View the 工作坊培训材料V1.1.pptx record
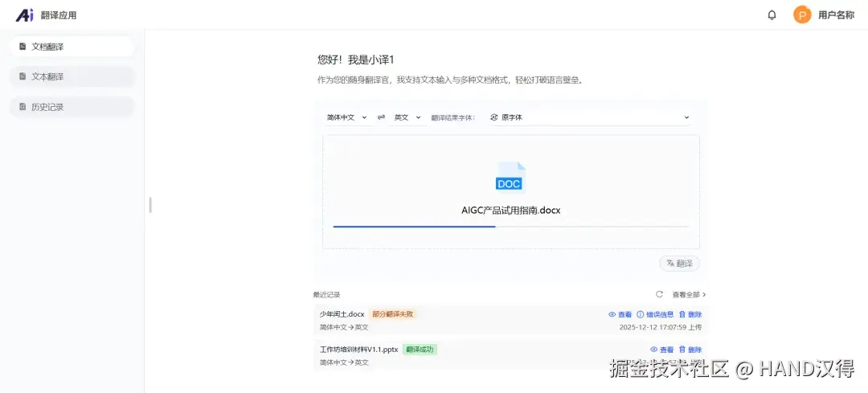This screenshot has height=393, width=868. pos(662,350)
